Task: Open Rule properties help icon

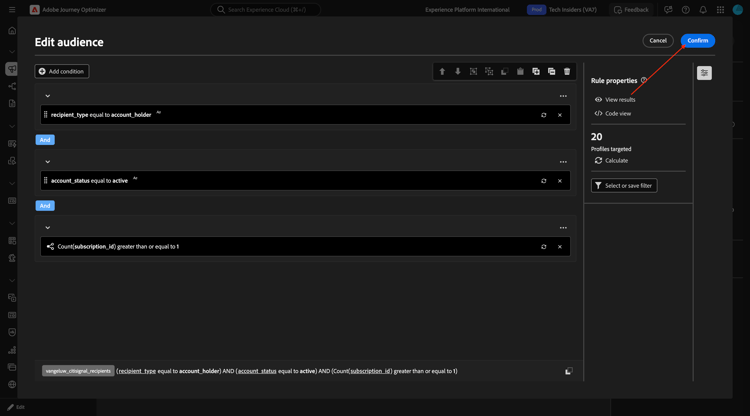Action: (x=644, y=80)
